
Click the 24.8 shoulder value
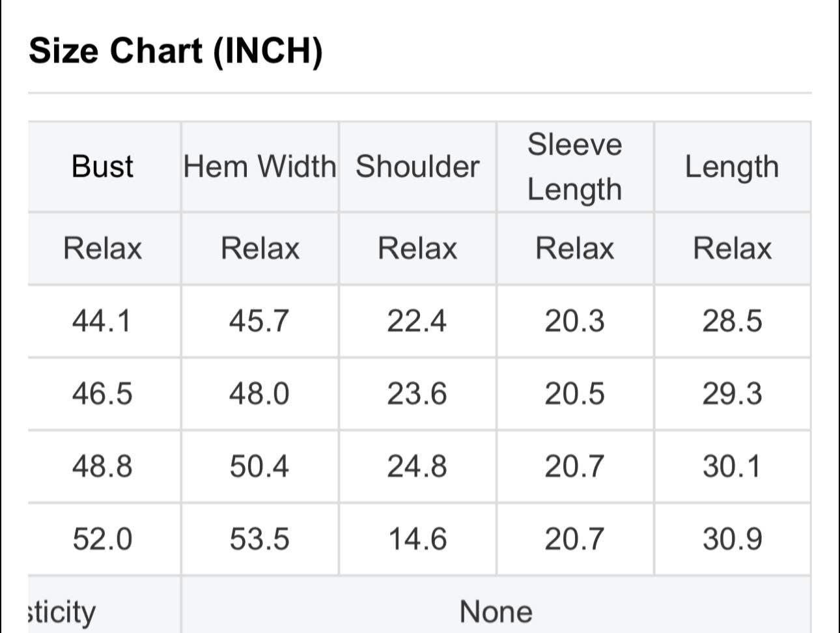[417, 466]
